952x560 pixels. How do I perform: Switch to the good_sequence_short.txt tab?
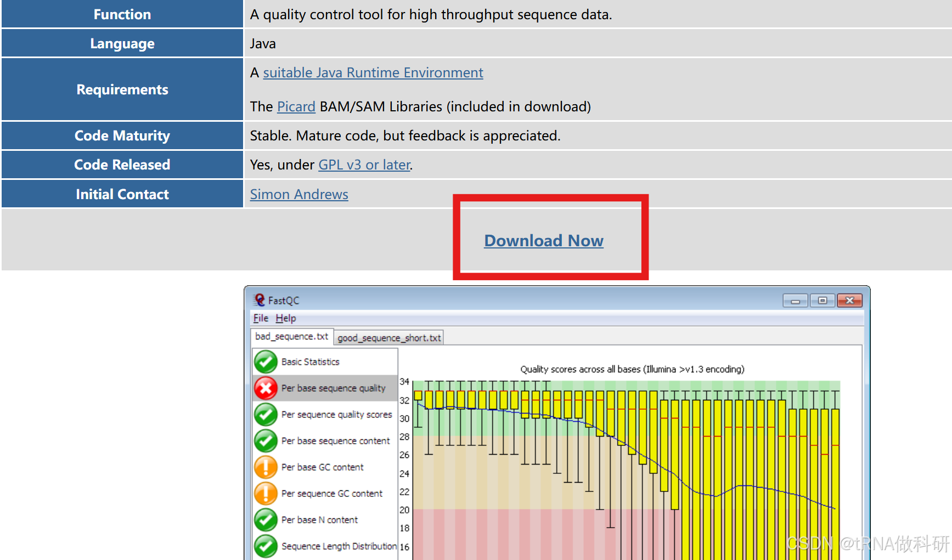coord(389,338)
